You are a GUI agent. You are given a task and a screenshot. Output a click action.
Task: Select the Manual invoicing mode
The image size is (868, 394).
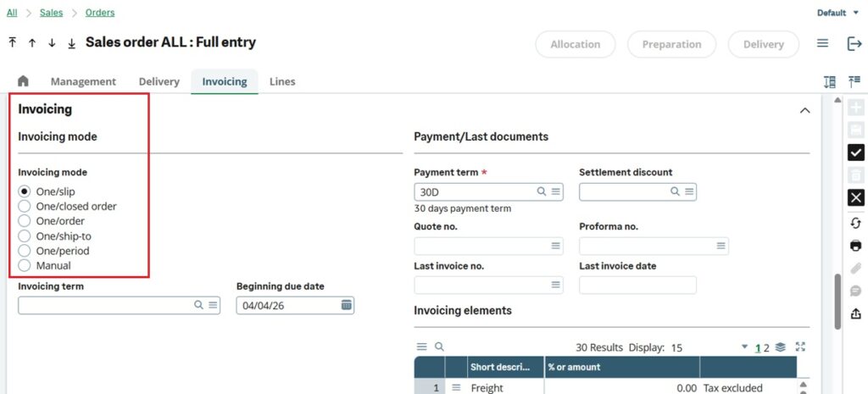pos(25,266)
